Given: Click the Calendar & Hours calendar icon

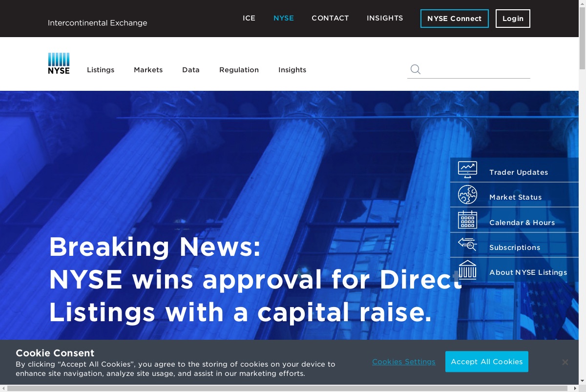Looking at the screenshot, I should pos(467,220).
